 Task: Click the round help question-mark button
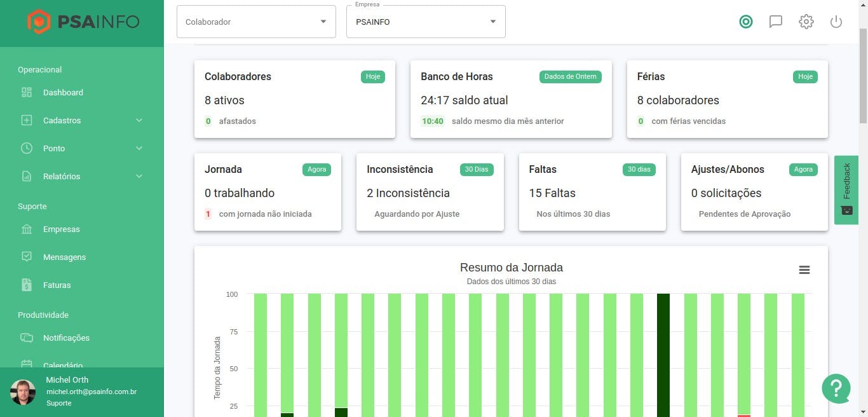coord(836,388)
